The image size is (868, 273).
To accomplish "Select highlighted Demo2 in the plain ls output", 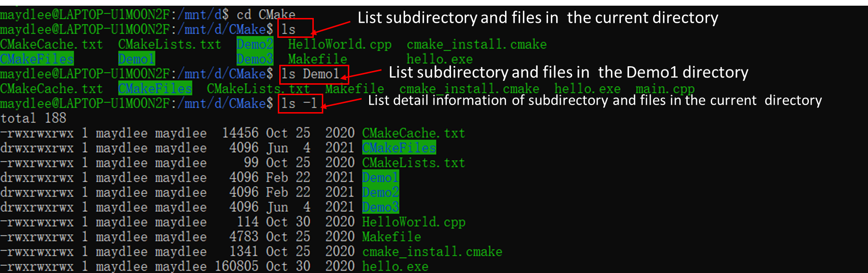I will pos(255,44).
